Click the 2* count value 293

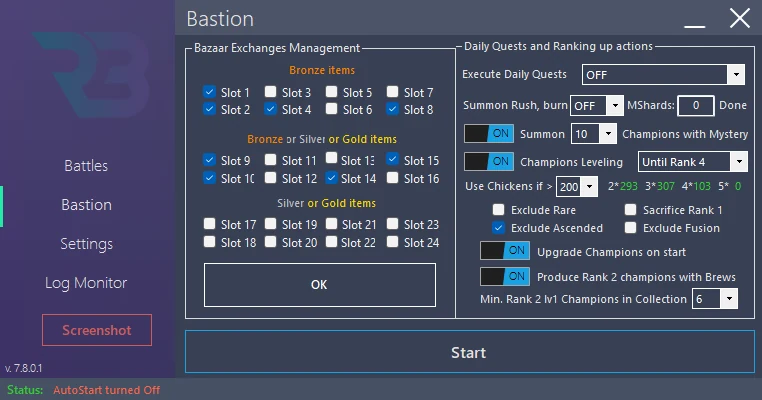[628, 186]
